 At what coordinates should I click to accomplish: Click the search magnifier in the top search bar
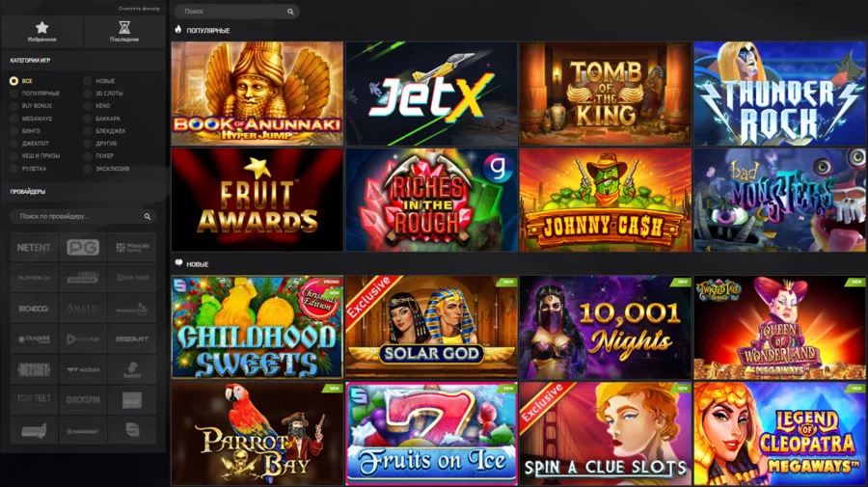coord(290,12)
